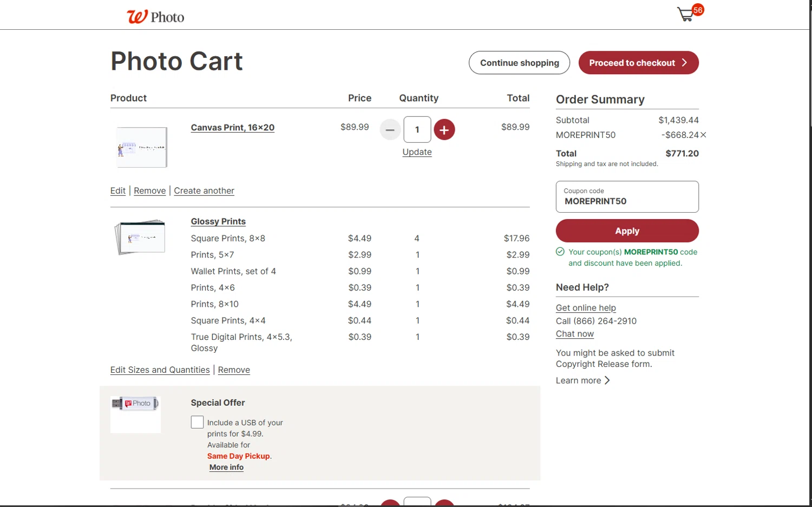This screenshot has height=507, width=812.
Task: Open the Canvas Print thumbnail image
Action: click(x=142, y=147)
